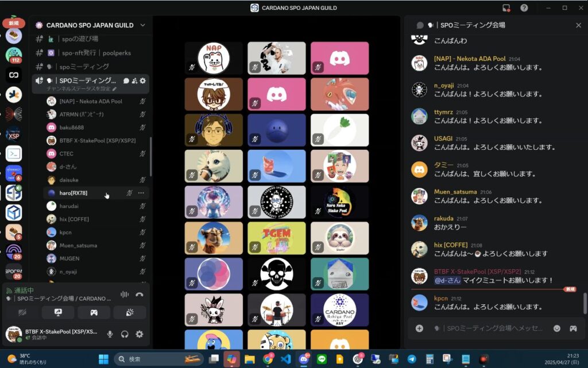Open blue cube server in sidebar
The image size is (588, 368).
pyautogui.click(x=14, y=213)
